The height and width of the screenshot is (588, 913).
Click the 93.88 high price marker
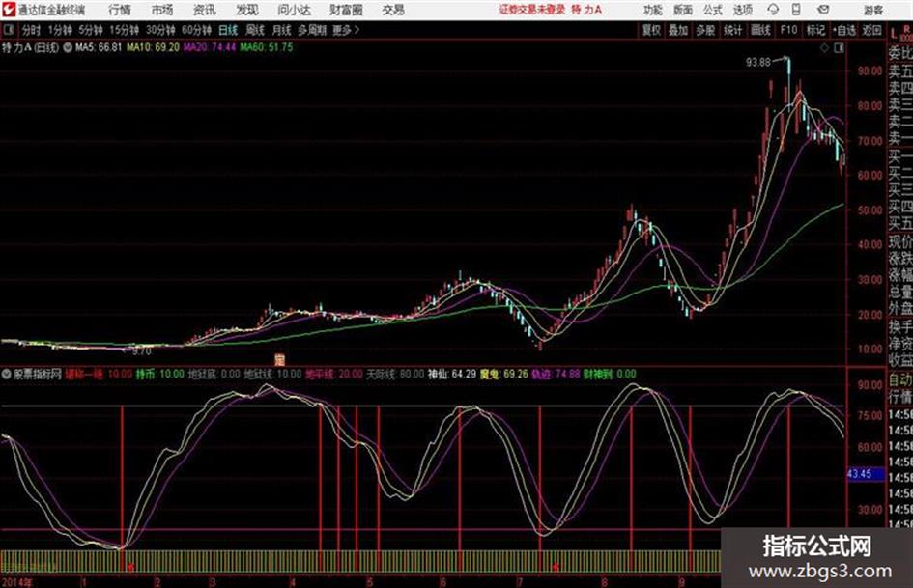pyautogui.click(x=758, y=62)
